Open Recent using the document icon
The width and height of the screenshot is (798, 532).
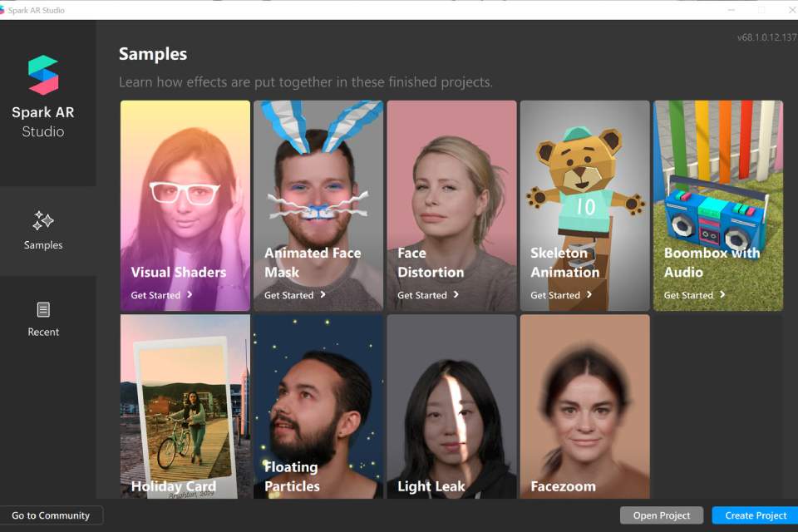tap(42, 308)
